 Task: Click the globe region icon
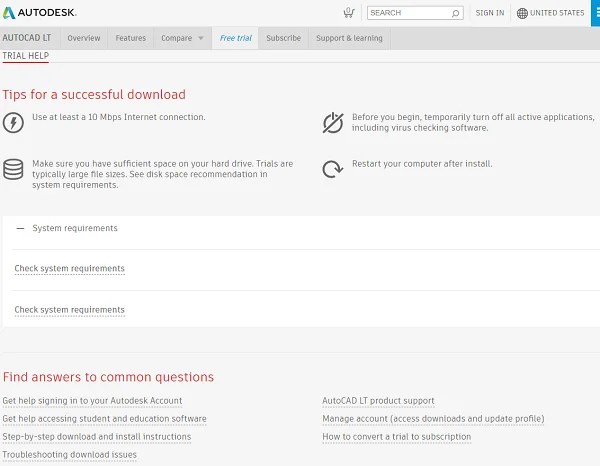pos(522,13)
